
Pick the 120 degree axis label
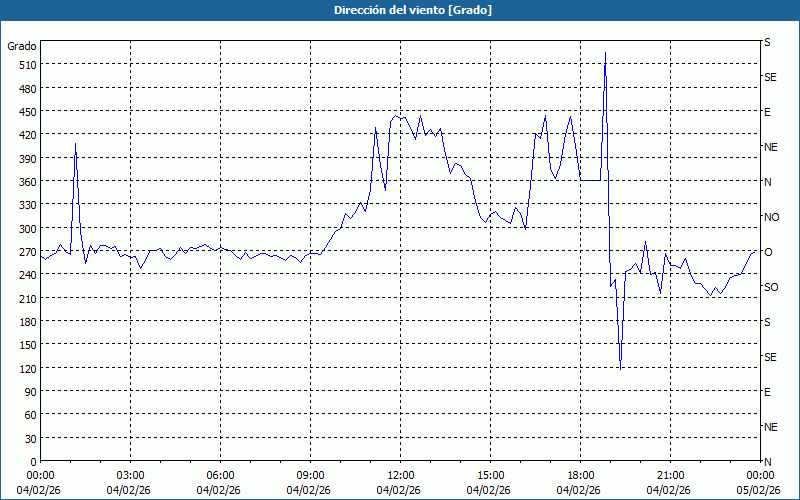click(x=26, y=369)
